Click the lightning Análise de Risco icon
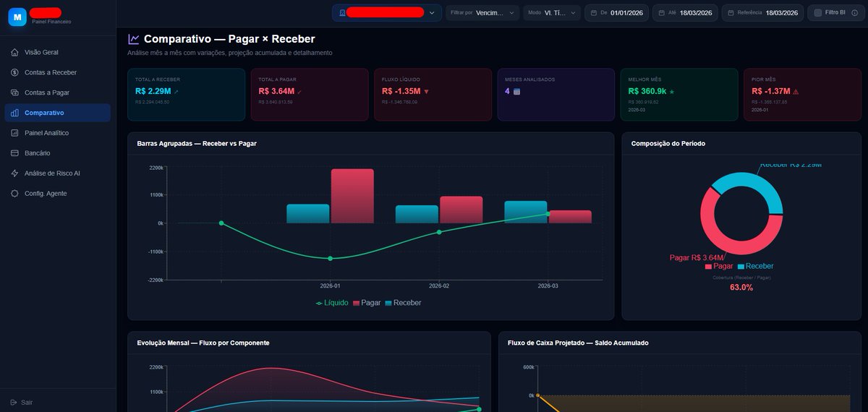The image size is (868, 412). [x=15, y=173]
